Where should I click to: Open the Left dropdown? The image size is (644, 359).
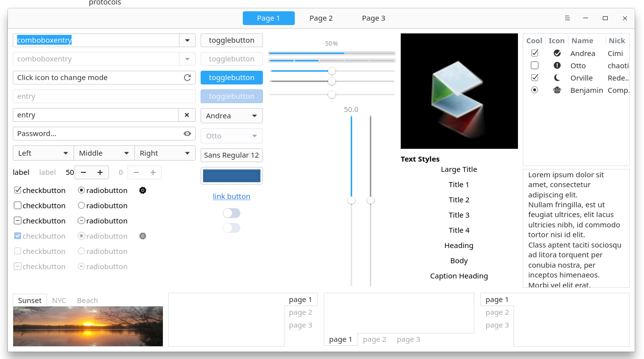43,153
